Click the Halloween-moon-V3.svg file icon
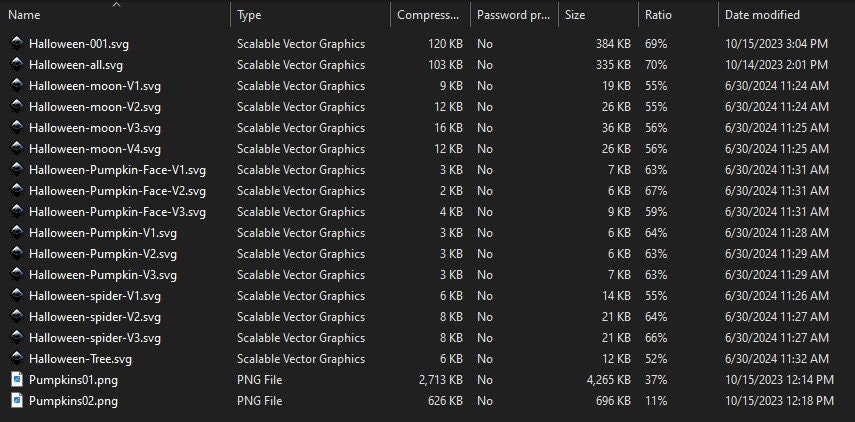This screenshot has width=855, height=422. point(17,128)
